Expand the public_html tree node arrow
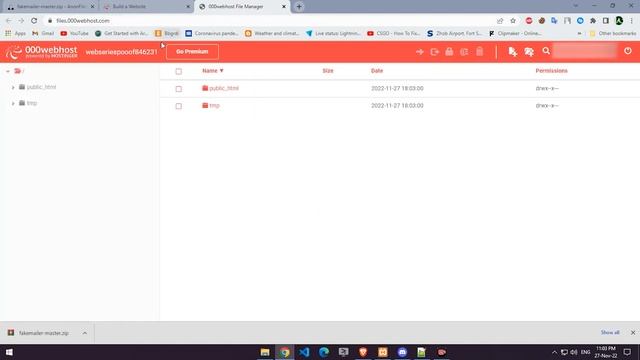This screenshot has width=640, height=360. 13,87
